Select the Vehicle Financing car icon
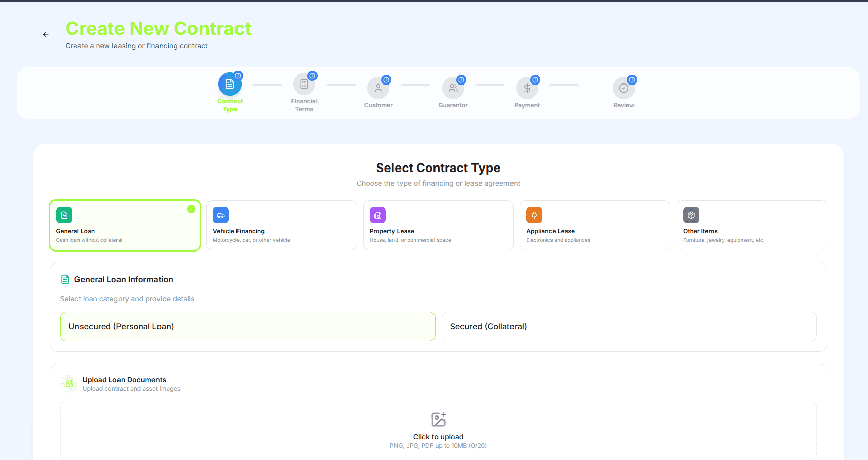 (x=221, y=215)
